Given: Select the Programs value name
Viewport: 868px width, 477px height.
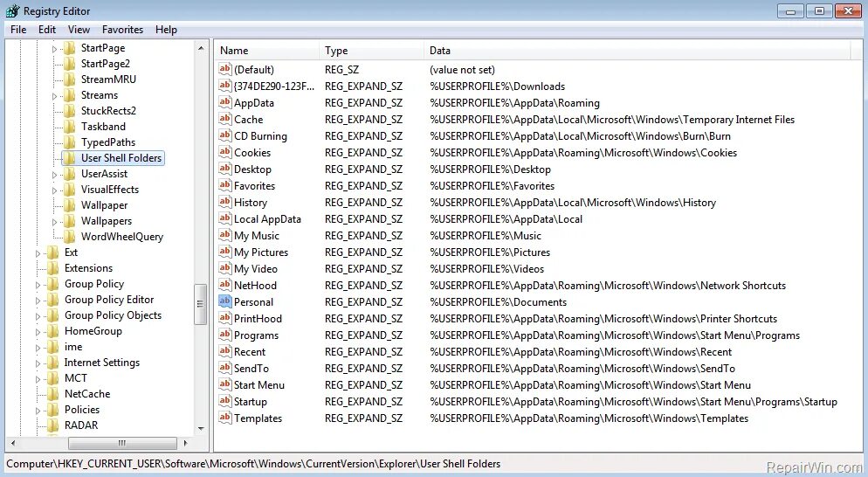Looking at the screenshot, I should pos(256,335).
